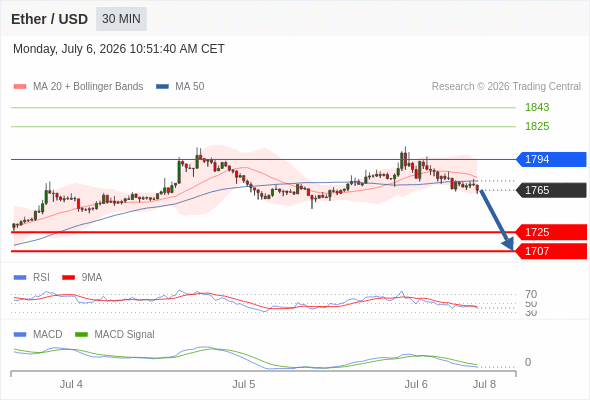The image size is (590, 400).
Task: Click the Research Trading Central copyright text
Action: click(x=506, y=87)
